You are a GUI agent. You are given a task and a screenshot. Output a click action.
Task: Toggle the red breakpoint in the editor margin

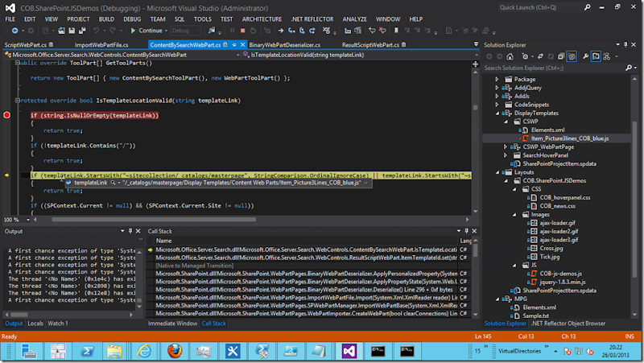6,116
